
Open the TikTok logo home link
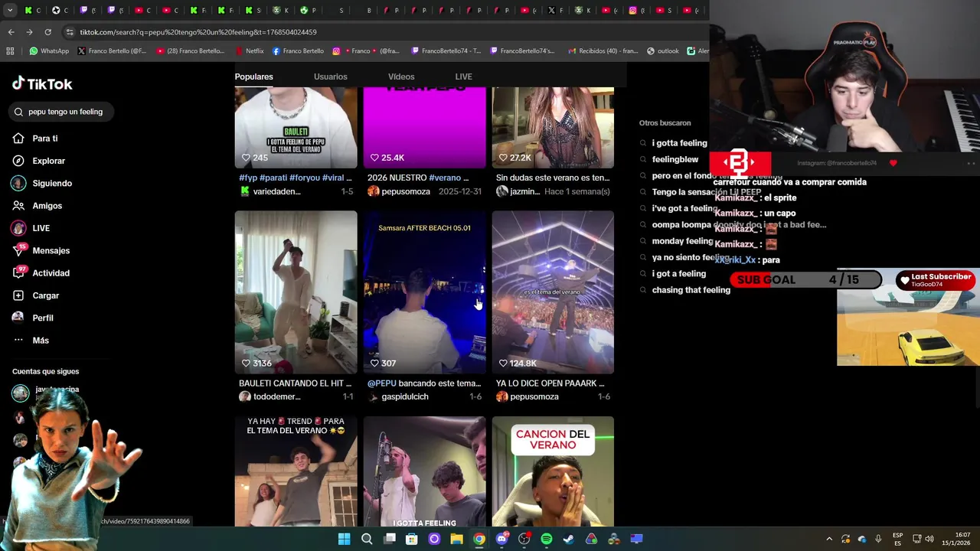coord(42,83)
